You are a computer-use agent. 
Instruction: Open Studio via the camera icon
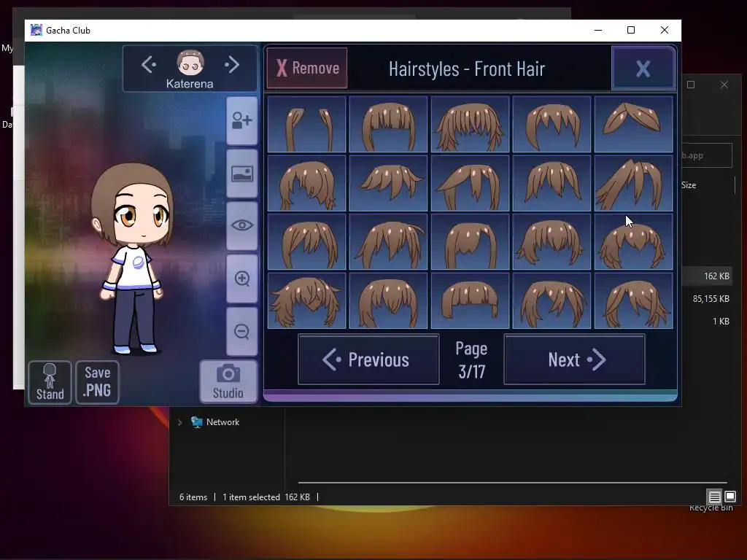228,382
